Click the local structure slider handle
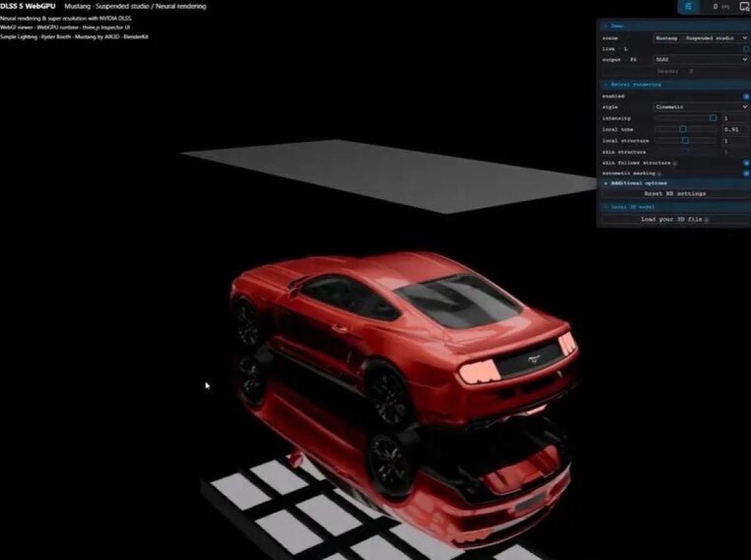This screenshot has height=560, width=751. click(686, 141)
